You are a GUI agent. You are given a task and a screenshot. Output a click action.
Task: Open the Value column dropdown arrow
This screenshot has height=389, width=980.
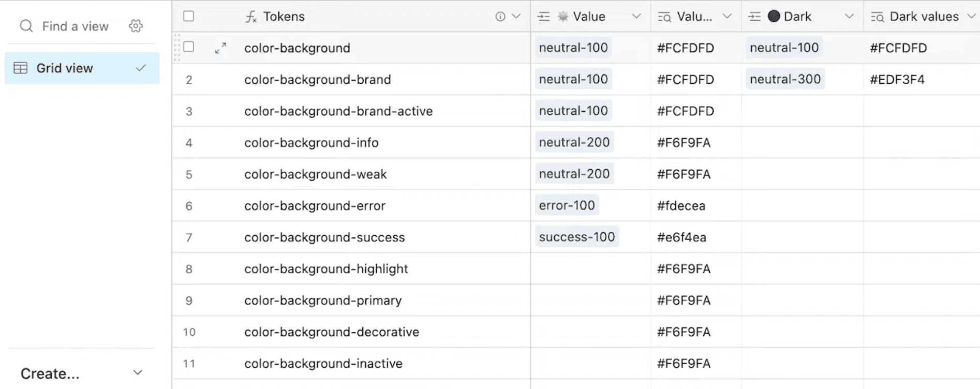coord(636,17)
